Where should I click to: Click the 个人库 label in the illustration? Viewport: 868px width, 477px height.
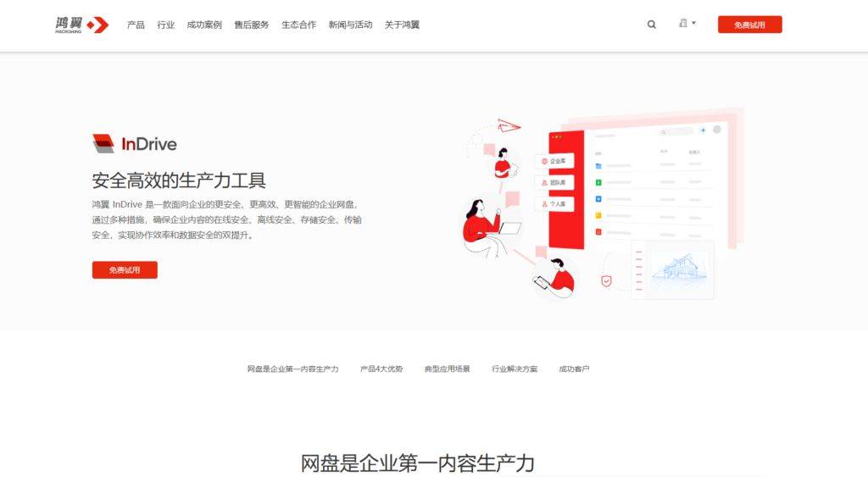(554, 204)
